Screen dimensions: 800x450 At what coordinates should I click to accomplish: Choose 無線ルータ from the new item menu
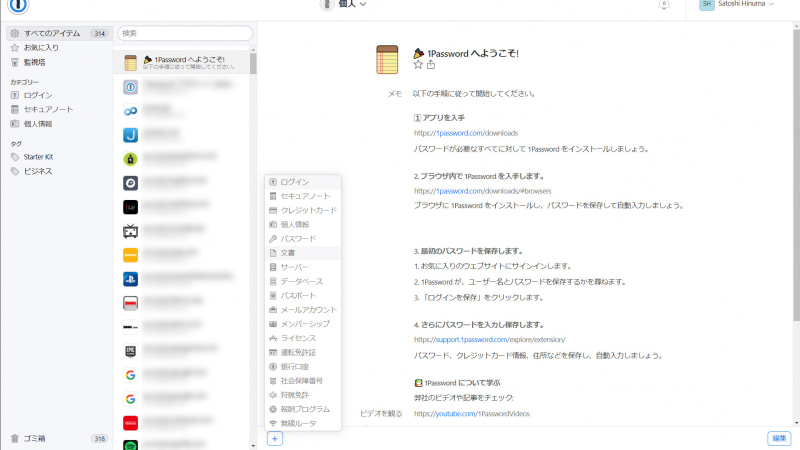pyautogui.click(x=303, y=423)
